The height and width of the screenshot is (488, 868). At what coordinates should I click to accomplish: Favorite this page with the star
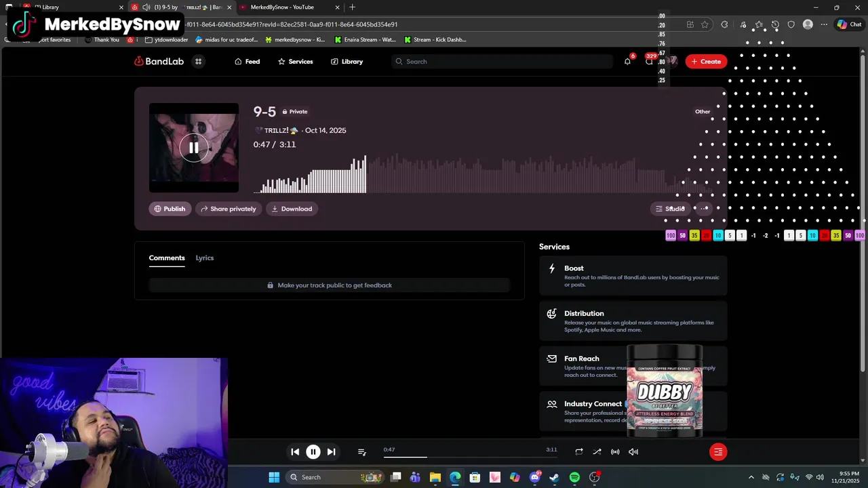tap(705, 24)
